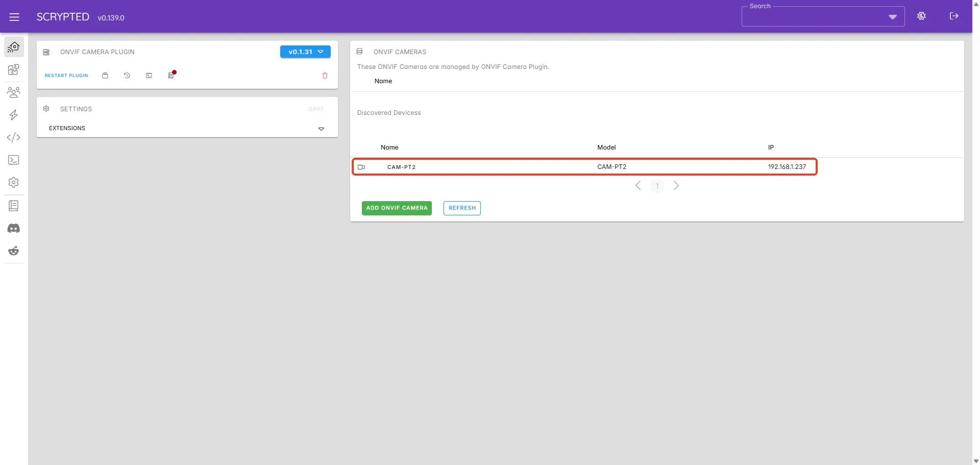980x465 pixels.
Task: Open the automations lightning sidebar icon
Action: (x=14, y=115)
